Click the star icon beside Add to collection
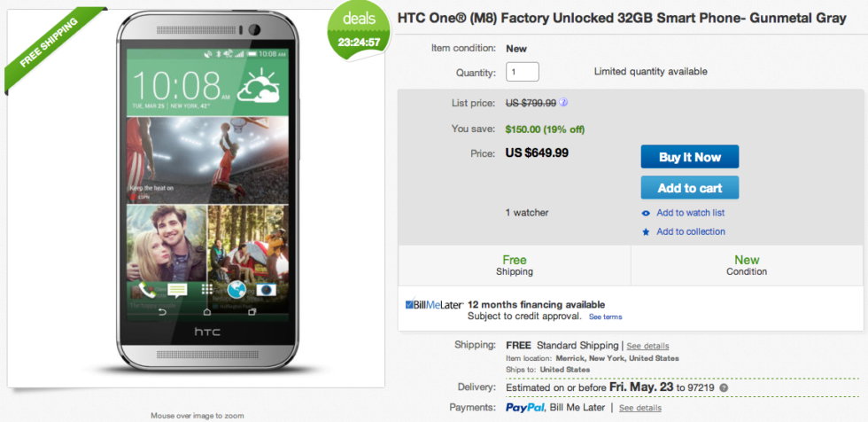The image size is (868, 422). point(646,231)
